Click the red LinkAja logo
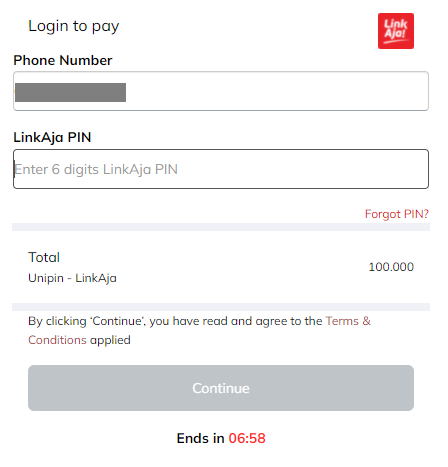Viewport: 448px width, 467px height. [x=396, y=31]
